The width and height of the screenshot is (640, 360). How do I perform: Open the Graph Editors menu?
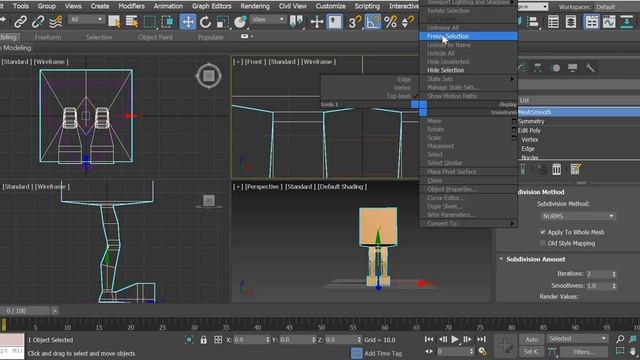tap(211, 6)
